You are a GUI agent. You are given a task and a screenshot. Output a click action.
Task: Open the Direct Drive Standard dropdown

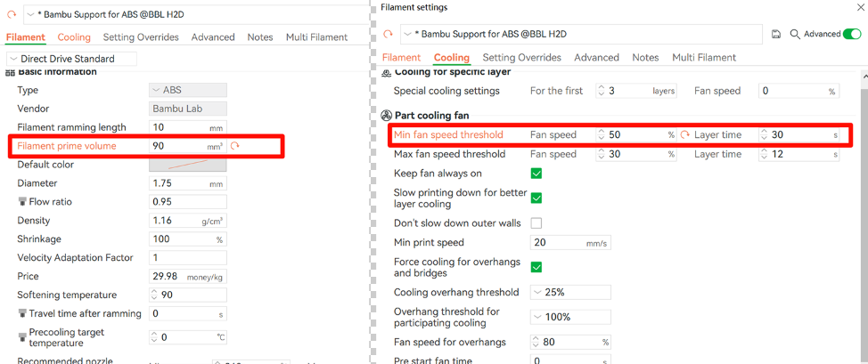[71, 59]
